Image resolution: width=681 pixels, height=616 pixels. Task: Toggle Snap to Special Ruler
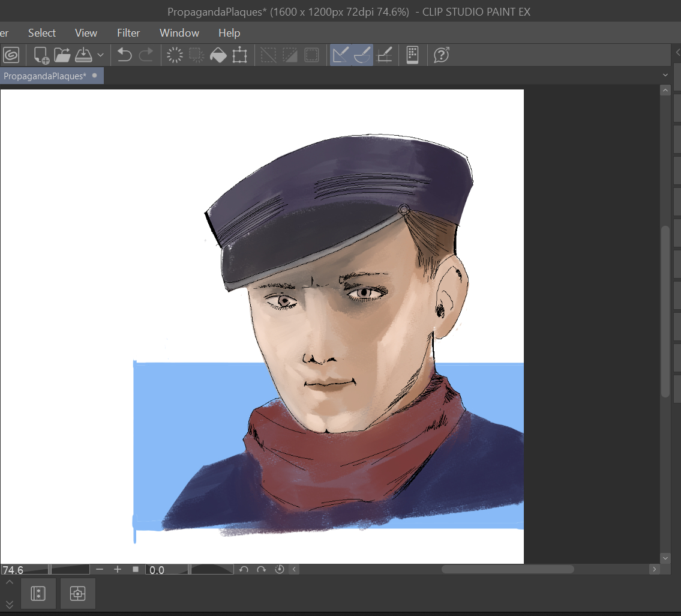coord(362,55)
